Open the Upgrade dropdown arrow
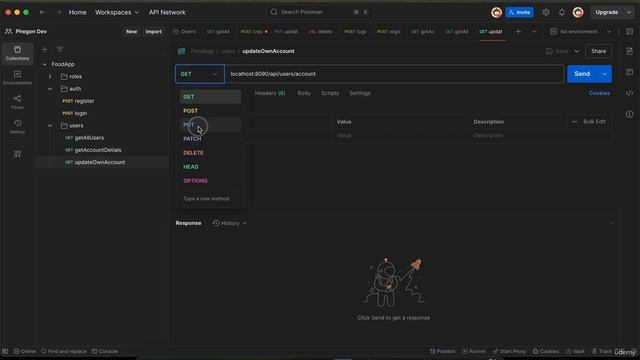 pyautogui.click(x=629, y=12)
